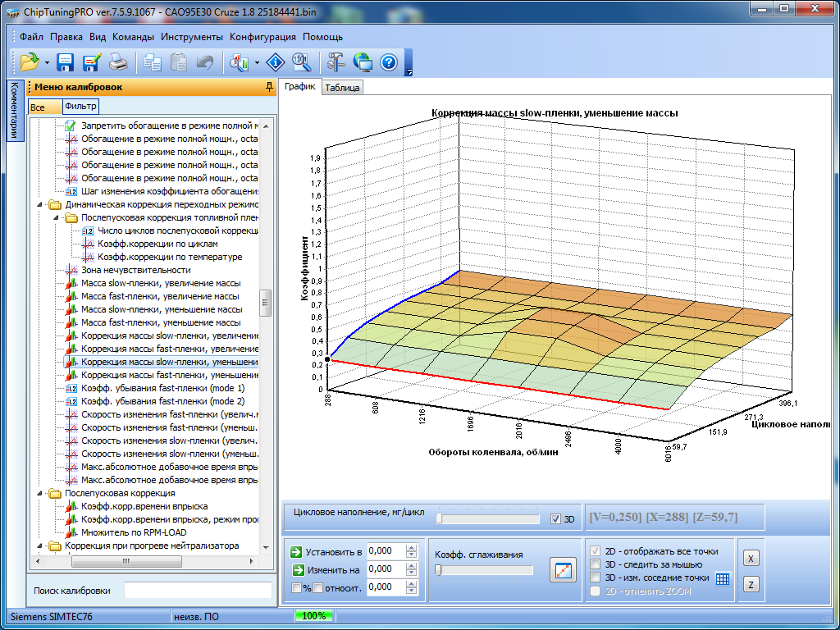
Task: Collapse the 'Послепусковая коррекция топливной' folder
Action: [x=57, y=217]
